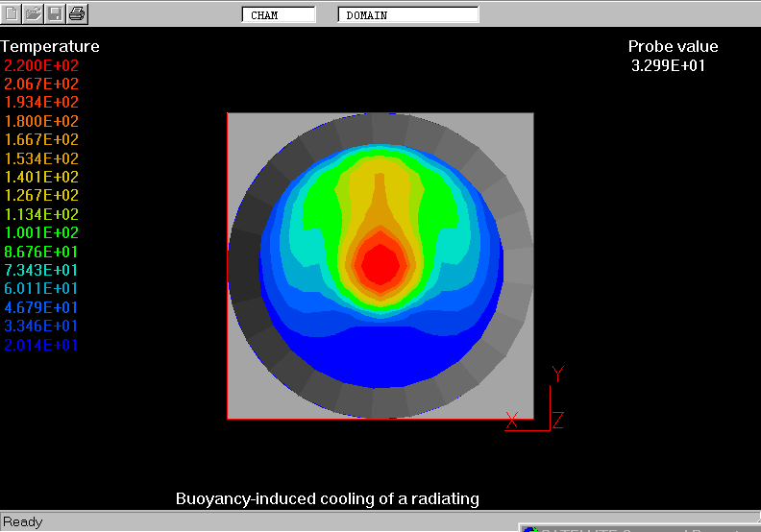Viewport: 761px width, 532px height.
Task: Click the Save disk icon
Action: point(56,13)
